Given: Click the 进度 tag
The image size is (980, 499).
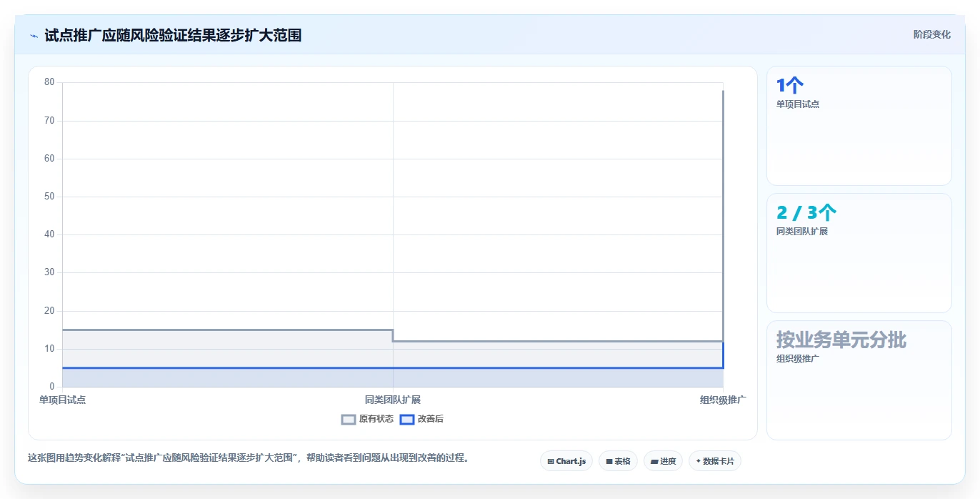Looking at the screenshot, I should coord(664,461).
